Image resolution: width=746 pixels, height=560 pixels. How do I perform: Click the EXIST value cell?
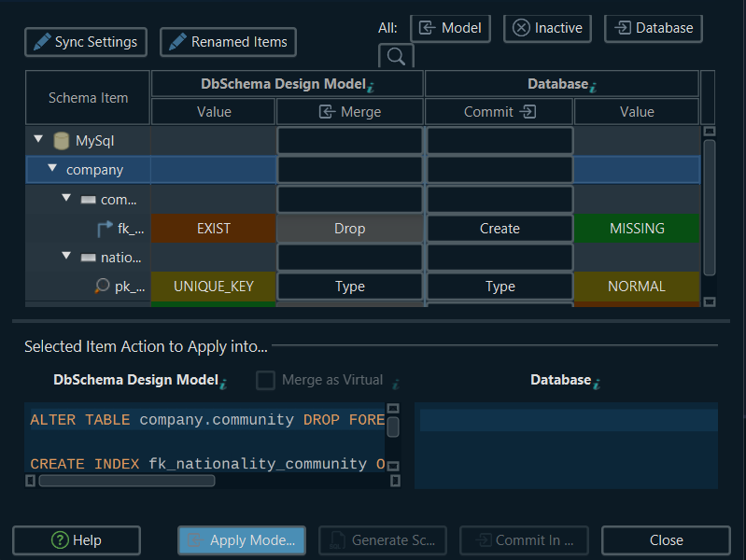(x=214, y=229)
